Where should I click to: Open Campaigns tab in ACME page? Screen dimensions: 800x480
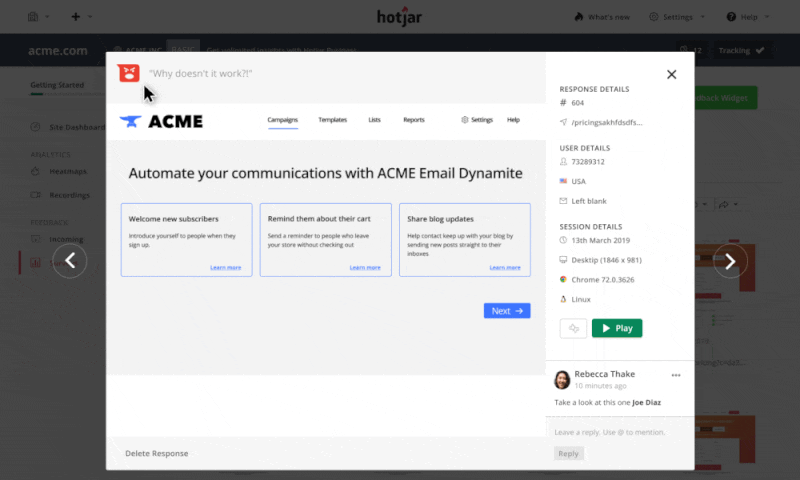tap(283, 120)
